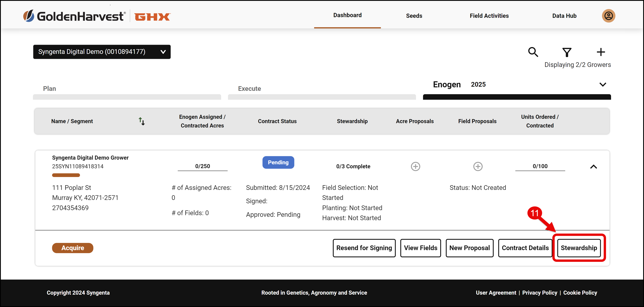This screenshot has height=307, width=644.
Task: Open Contract Details
Action: 525,248
